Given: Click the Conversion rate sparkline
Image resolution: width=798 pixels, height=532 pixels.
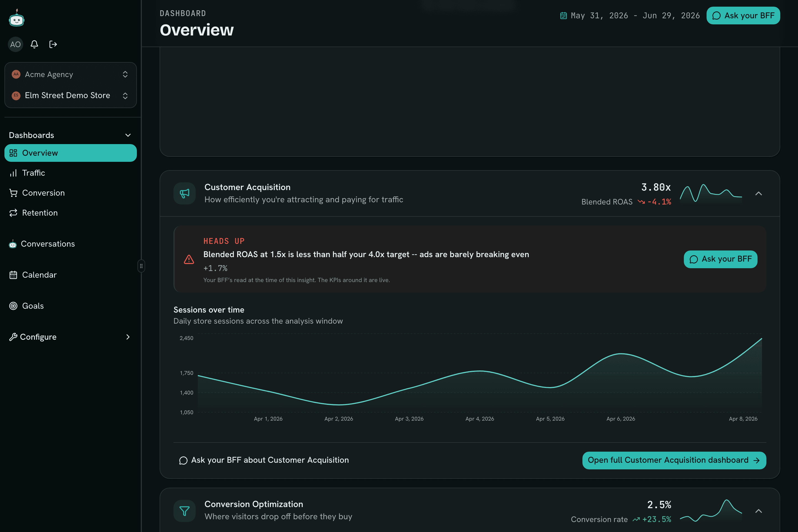Looking at the screenshot, I should [x=711, y=511].
